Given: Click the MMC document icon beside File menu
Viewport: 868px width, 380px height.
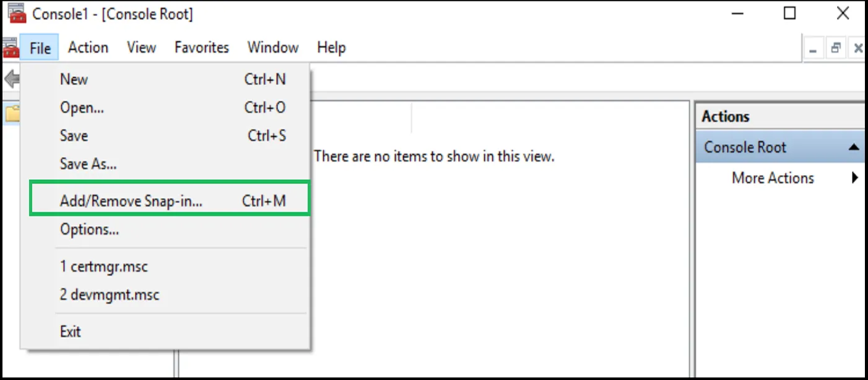Looking at the screenshot, I should click(x=10, y=48).
